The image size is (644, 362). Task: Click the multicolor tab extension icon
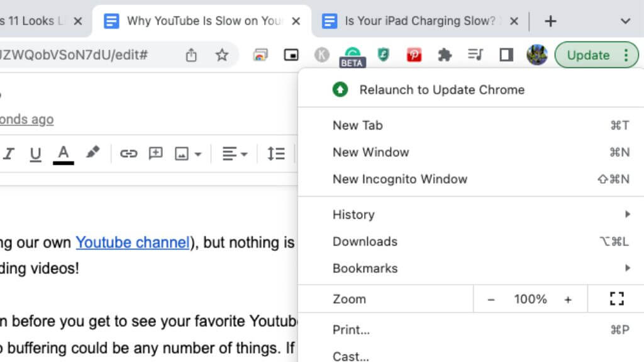pyautogui.click(x=260, y=55)
